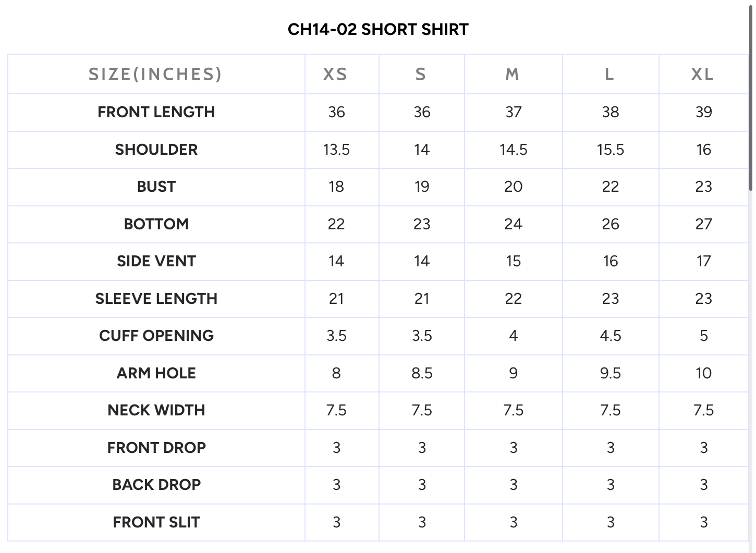756x553 pixels.
Task: Select the BUST row label
Action: pyautogui.click(x=156, y=187)
